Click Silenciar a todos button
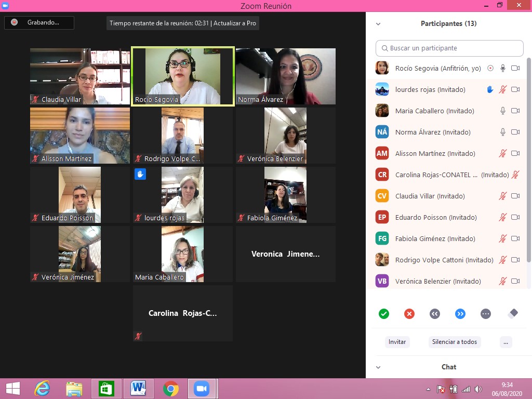The image size is (532, 399). pos(454,342)
